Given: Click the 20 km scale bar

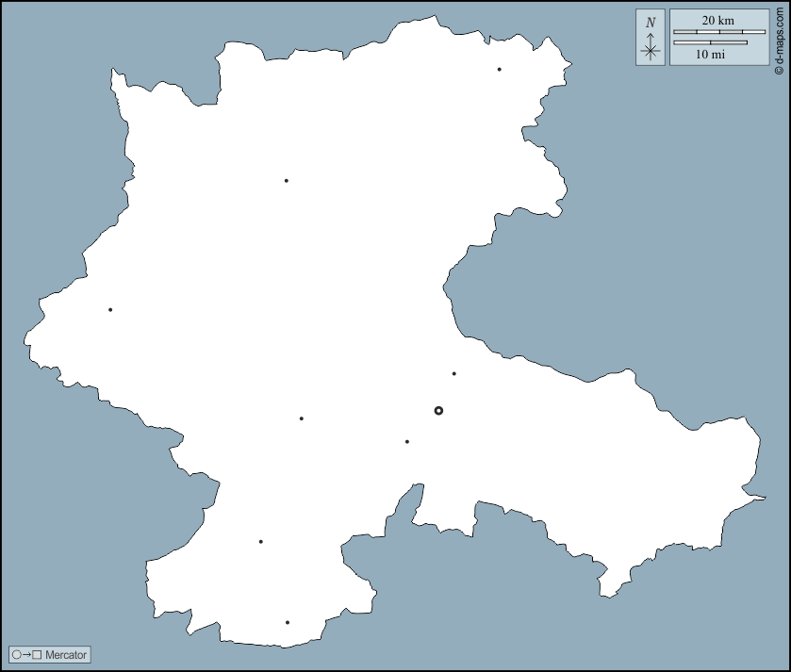Looking at the screenshot, I should click(x=718, y=32).
